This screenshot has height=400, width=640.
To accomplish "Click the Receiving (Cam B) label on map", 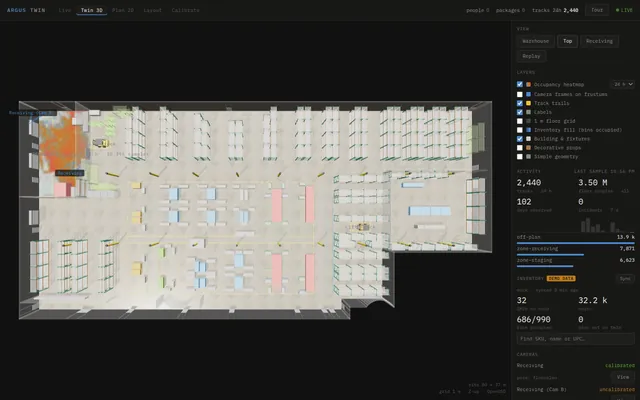I will coord(32,113).
